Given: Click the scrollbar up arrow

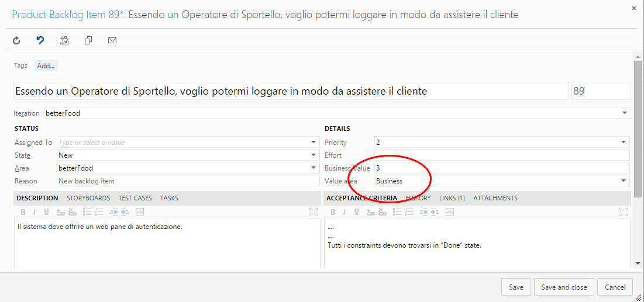Looking at the screenshot, I should 638,57.
